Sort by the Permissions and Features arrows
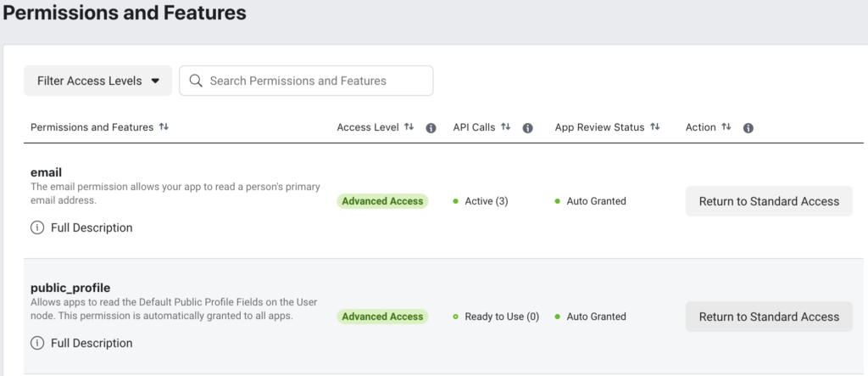 pyautogui.click(x=164, y=127)
